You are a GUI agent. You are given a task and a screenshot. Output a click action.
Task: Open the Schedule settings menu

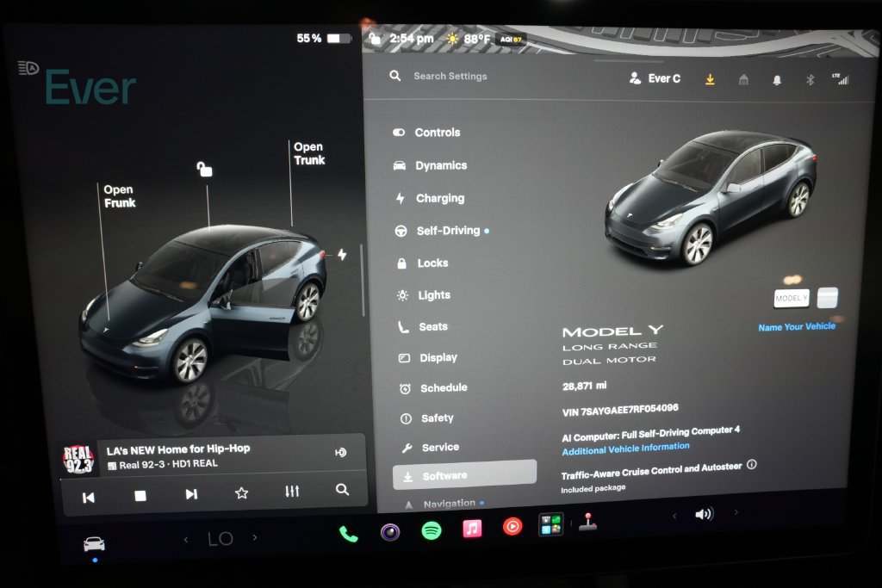[433, 388]
